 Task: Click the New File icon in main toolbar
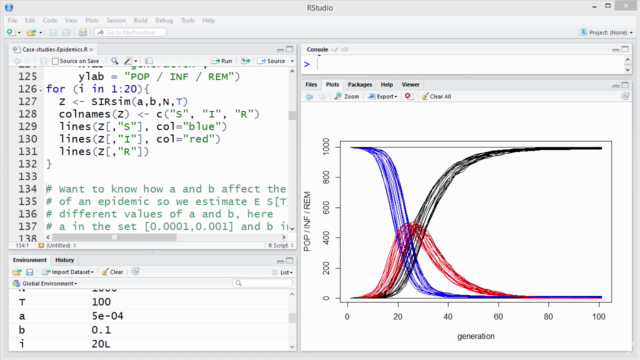pyautogui.click(x=11, y=32)
